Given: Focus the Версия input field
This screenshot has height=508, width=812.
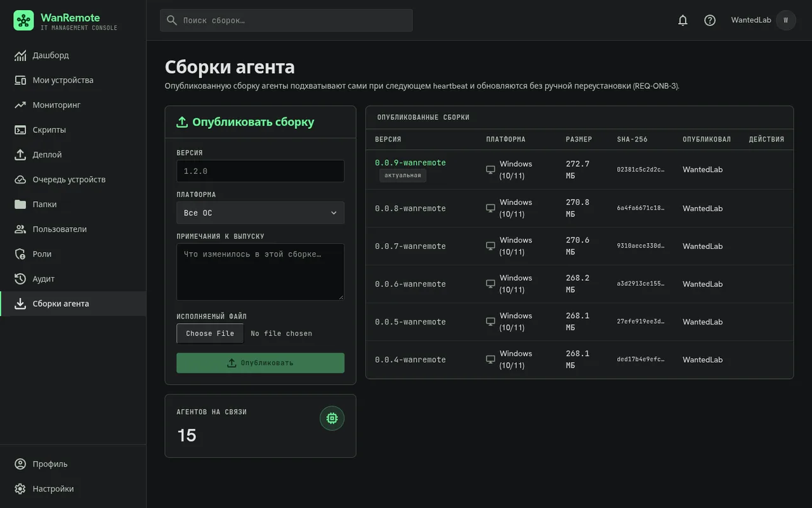Looking at the screenshot, I should (260, 171).
